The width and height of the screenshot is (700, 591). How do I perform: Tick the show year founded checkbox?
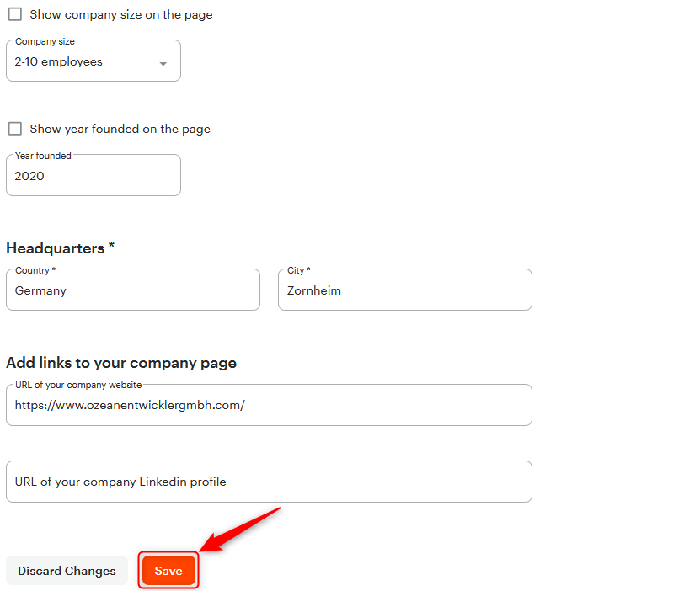(15, 129)
